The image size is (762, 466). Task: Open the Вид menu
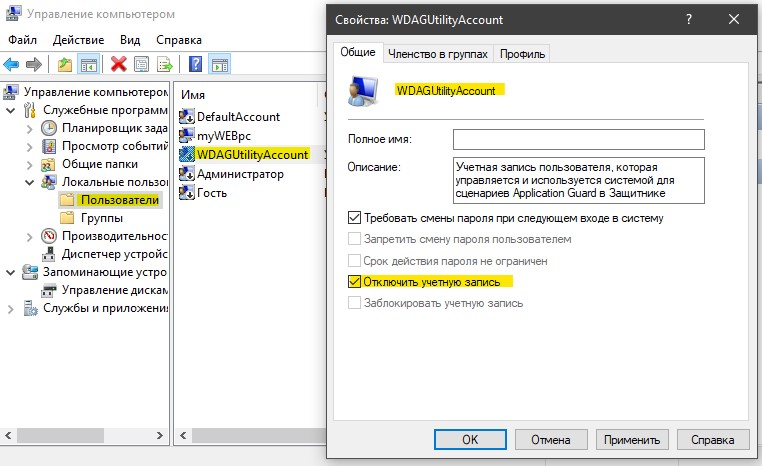[130, 40]
